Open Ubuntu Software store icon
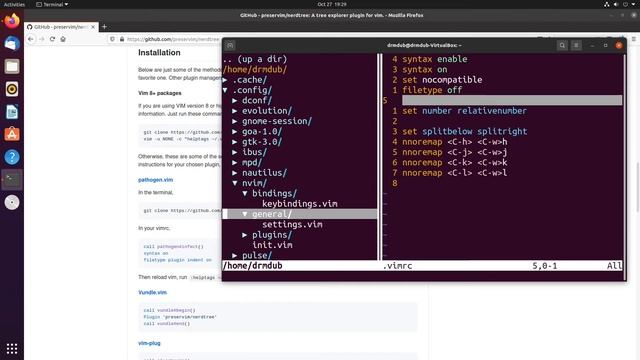Viewport: 640px width, 360px height. coord(12,134)
